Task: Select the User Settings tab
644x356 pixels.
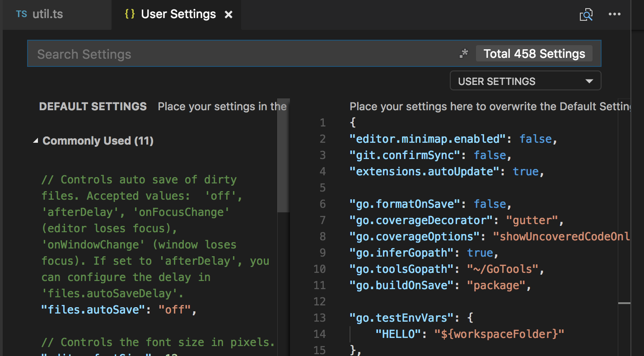Action: 176,14
